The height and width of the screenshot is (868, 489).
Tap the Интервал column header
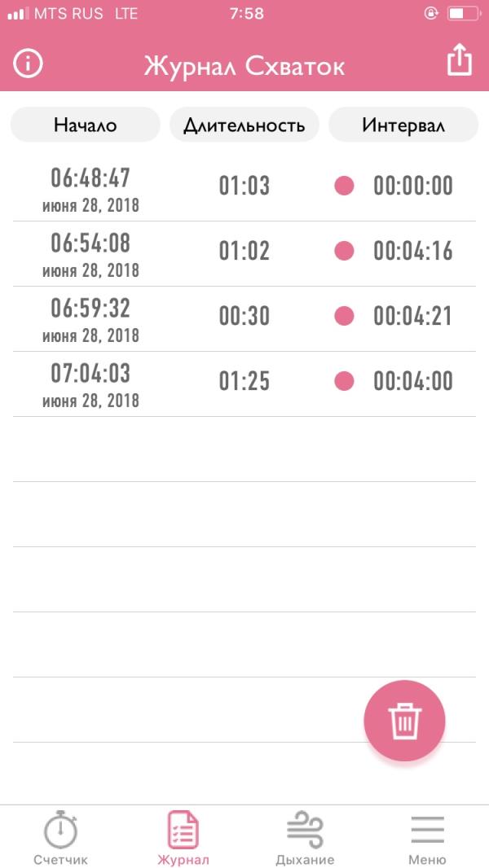point(403,125)
